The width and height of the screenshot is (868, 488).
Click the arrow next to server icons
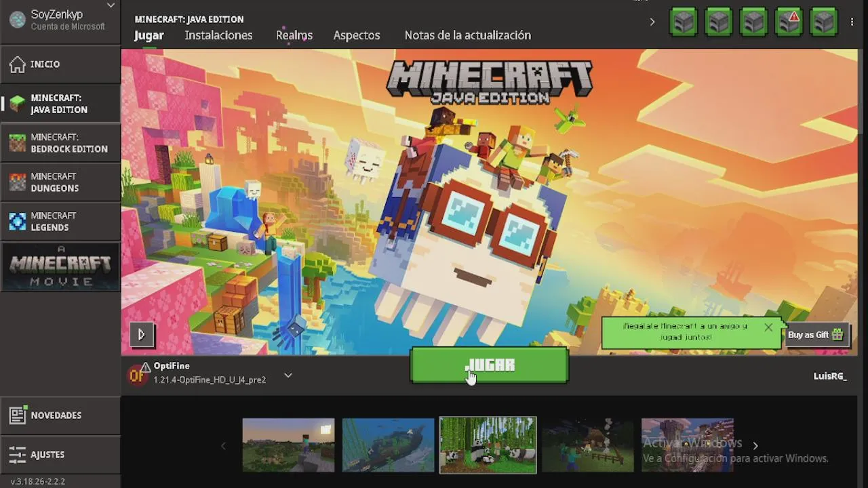click(x=652, y=22)
